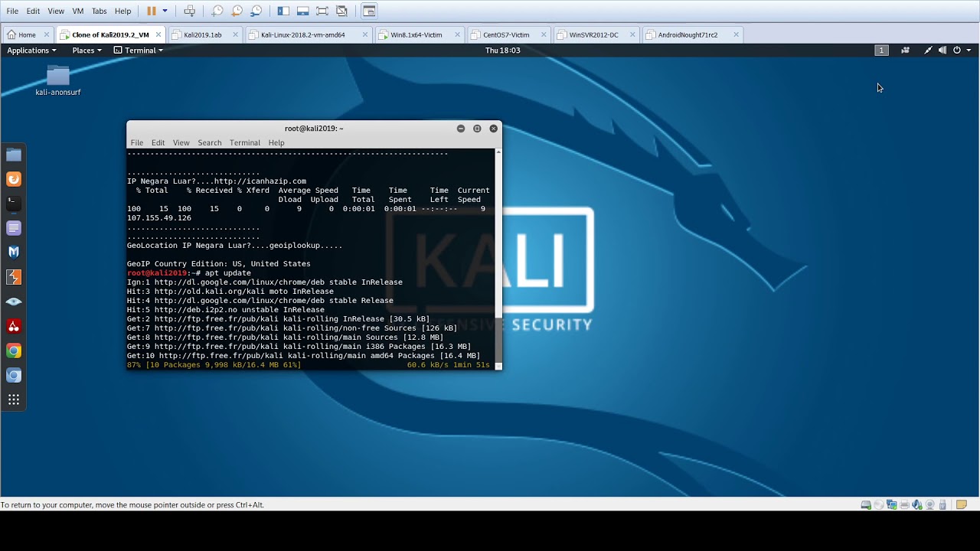980x551 pixels.
Task: Close the Kali2019.1ab tab
Action: [x=235, y=34]
